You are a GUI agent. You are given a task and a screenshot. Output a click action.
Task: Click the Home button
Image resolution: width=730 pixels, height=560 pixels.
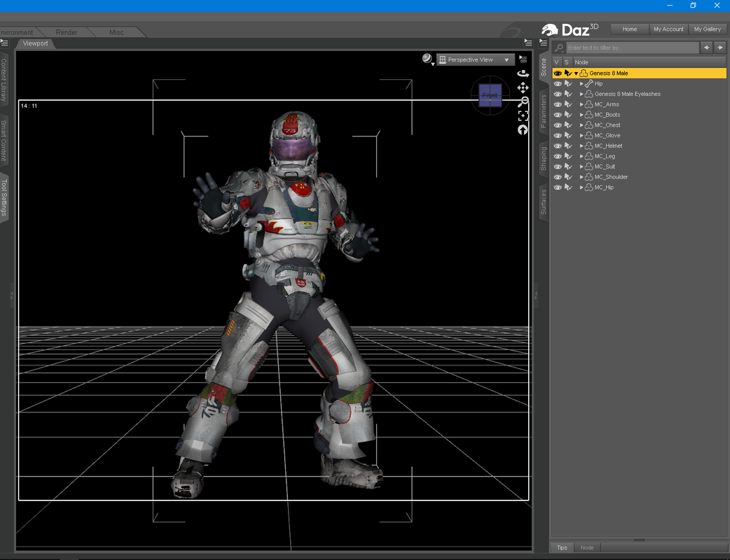tap(629, 29)
